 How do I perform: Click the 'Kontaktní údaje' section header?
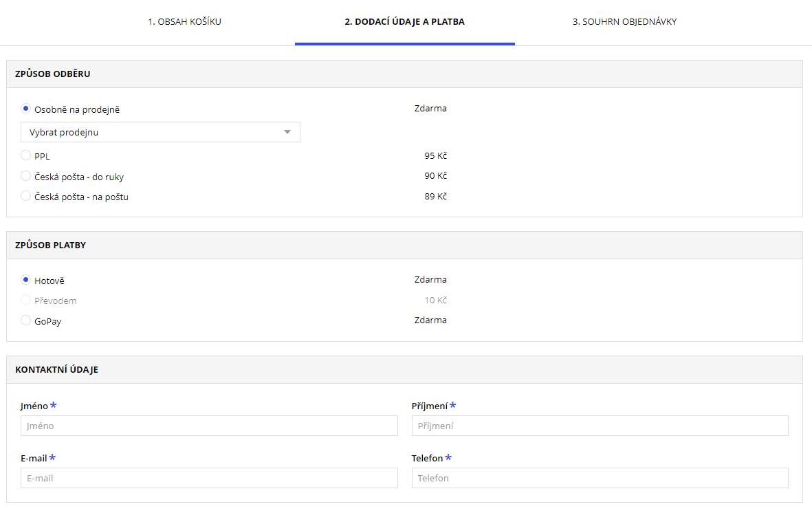pyautogui.click(x=56, y=369)
